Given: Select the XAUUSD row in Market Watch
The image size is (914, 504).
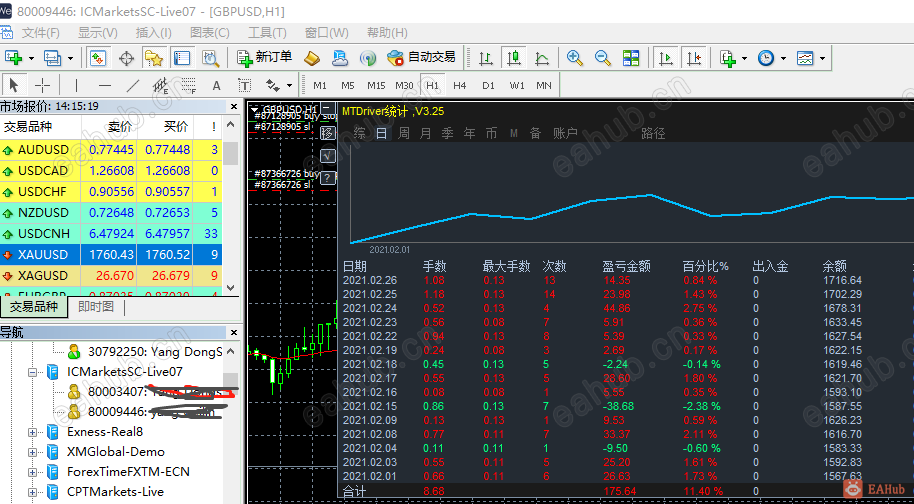Looking at the screenshot, I should click(x=111, y=255).
